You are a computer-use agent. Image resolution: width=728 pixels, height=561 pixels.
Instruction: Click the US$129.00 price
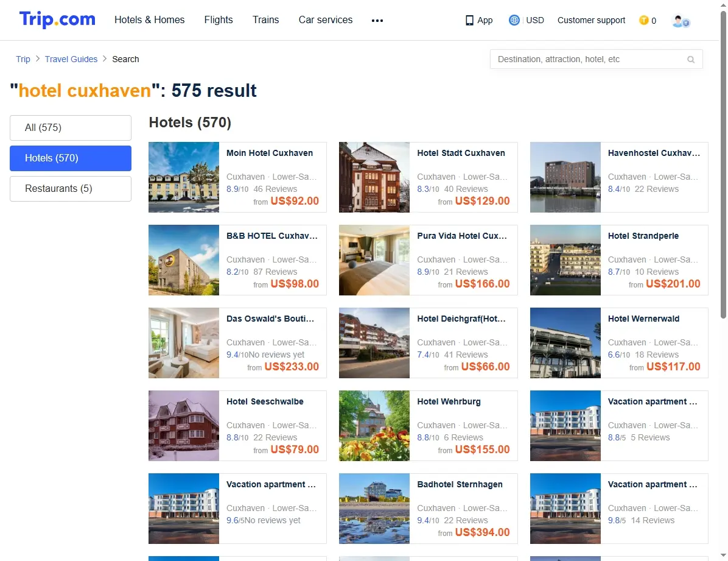(483, 201)
